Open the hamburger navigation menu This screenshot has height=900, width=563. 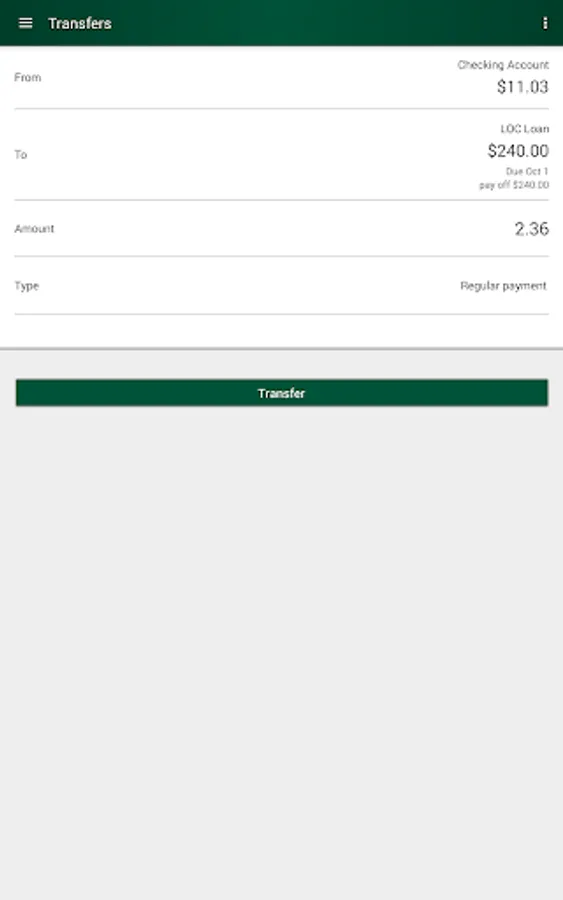[x=25, y=23]
